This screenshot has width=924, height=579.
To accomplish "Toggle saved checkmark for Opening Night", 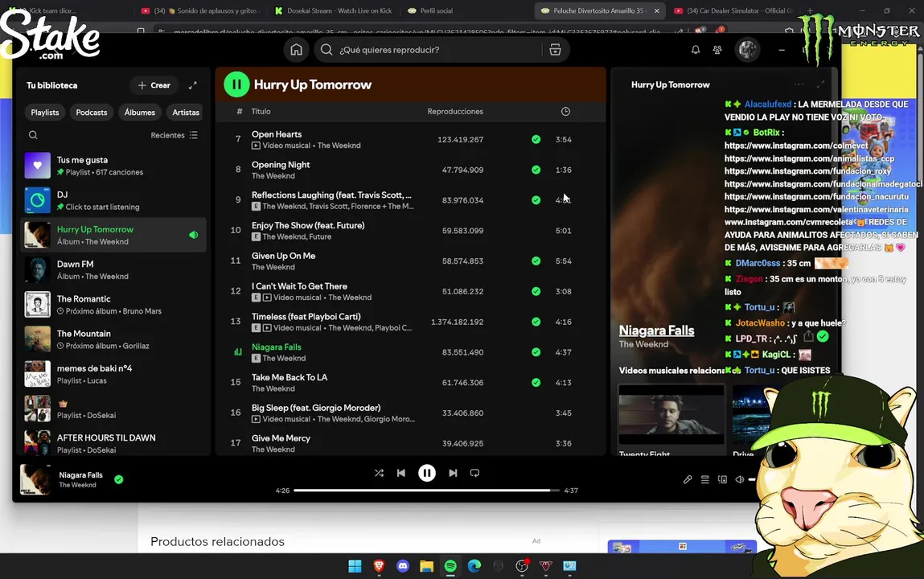I will [x=536, y=170].
